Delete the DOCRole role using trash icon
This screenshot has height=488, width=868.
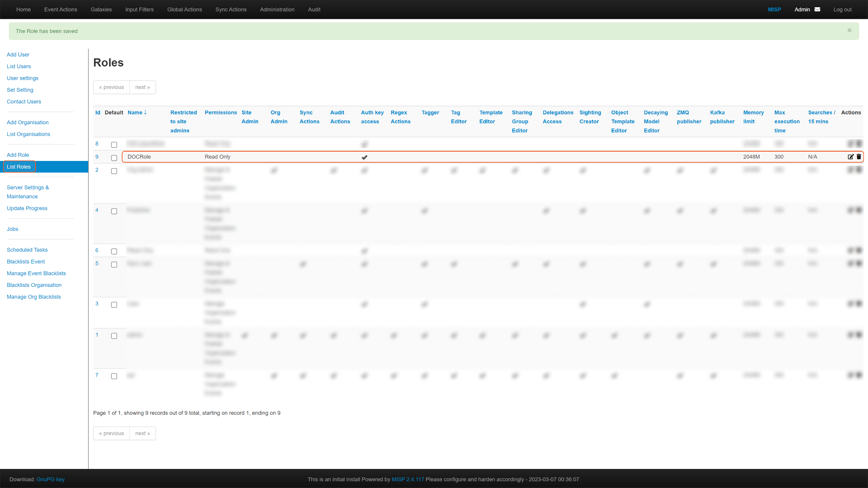coord(859,157)
